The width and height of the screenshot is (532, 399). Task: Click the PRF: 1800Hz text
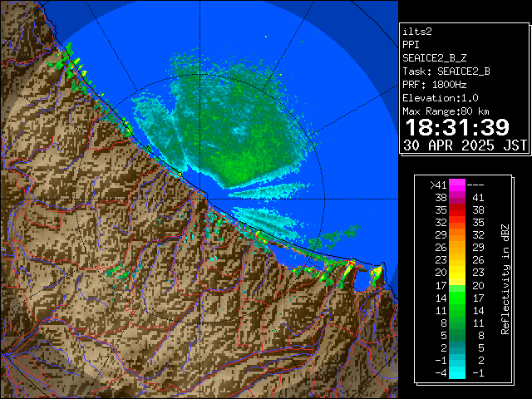pyautogui.click(x=434, y=85)
